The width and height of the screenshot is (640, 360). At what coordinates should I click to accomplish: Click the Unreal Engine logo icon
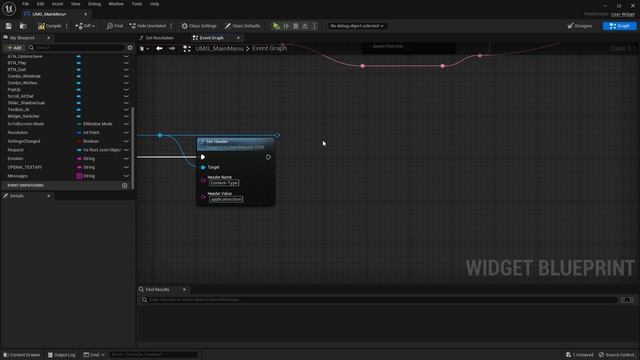[9, 9]
